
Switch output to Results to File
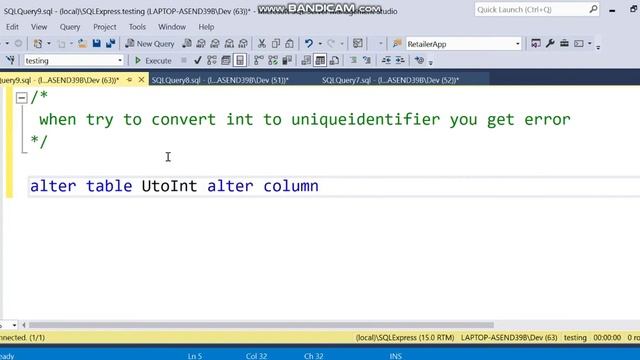tap(334, 60)
